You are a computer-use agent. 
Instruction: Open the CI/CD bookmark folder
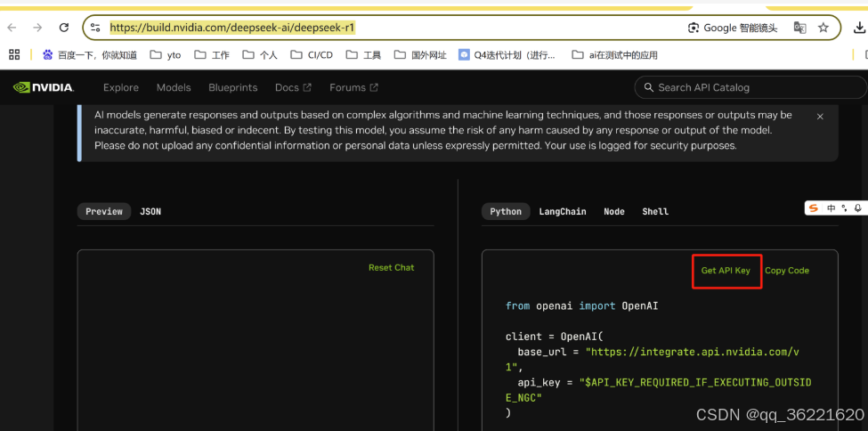(312, 55)
